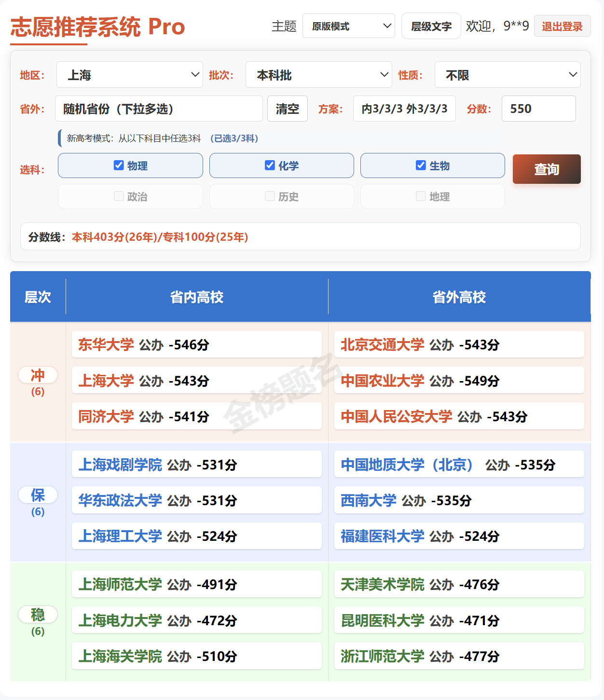Open the 主题 dropdown showing 原版模式
Screen dimensions: 604x700
pyautogui.click(x=349, y=26)
